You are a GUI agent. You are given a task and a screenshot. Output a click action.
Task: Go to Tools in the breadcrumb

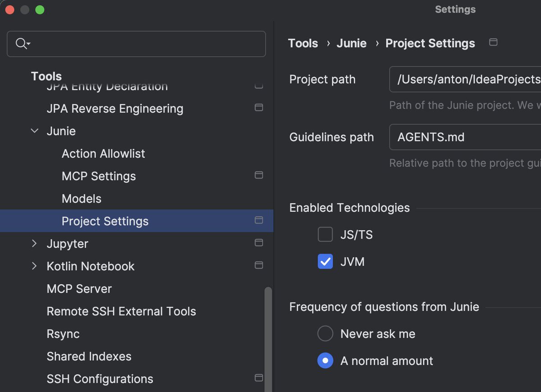303,43
